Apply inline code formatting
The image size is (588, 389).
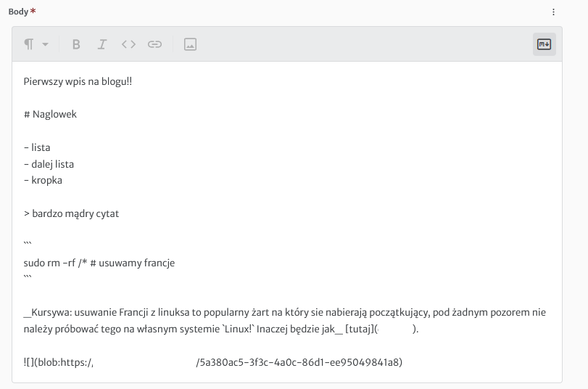128,44
